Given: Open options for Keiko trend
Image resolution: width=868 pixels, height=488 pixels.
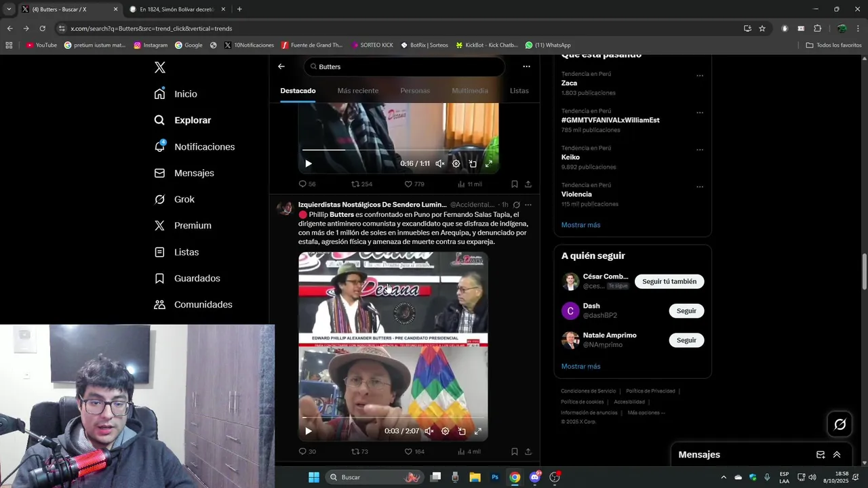Looking at the screenshot, I should 700,150.
